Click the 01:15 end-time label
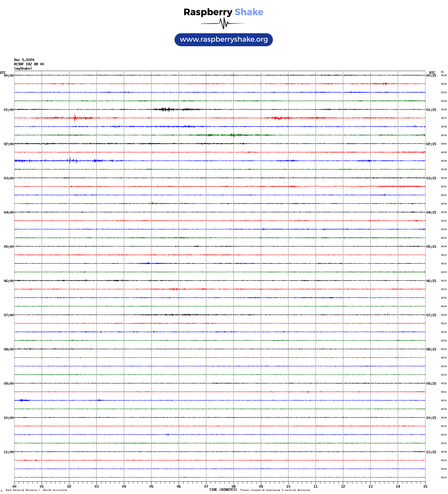 tap(431, 110)
